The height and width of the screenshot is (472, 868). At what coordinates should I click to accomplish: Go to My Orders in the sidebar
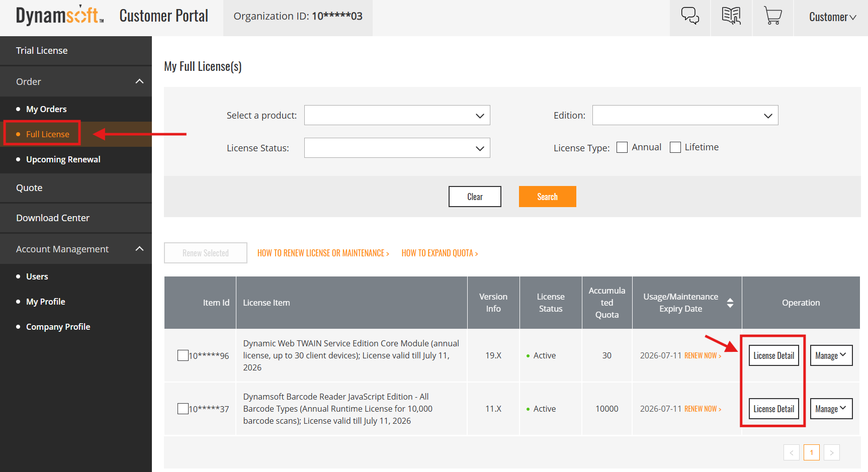click(46, 109)
